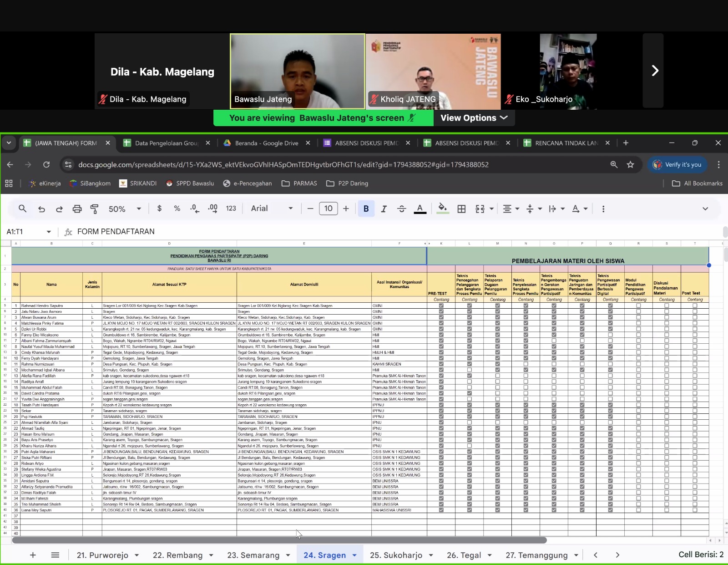The height and width of the screenshot is (565, 728).
Task: Select the paint format roller tool
Action: [95, 209]
